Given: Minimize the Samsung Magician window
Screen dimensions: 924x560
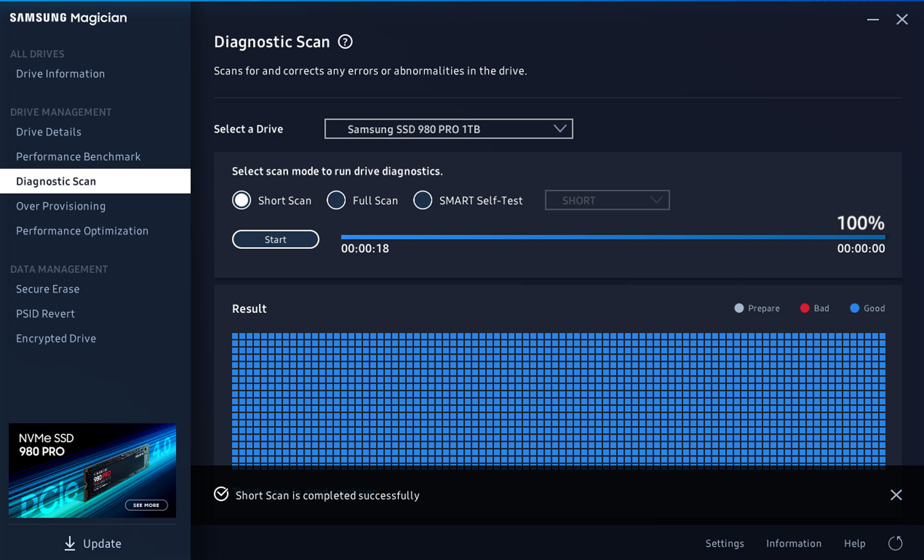Looking at the screenshot, I should tap(873, 19).
